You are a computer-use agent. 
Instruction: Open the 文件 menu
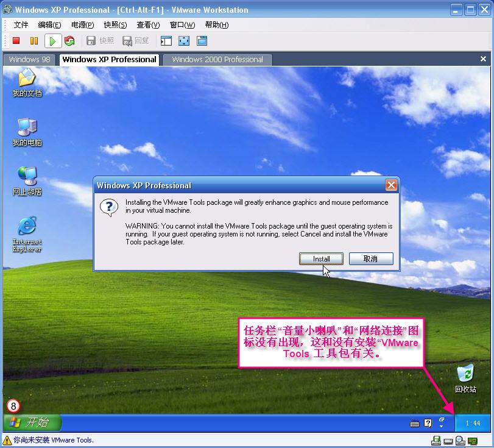pos(21,25)
